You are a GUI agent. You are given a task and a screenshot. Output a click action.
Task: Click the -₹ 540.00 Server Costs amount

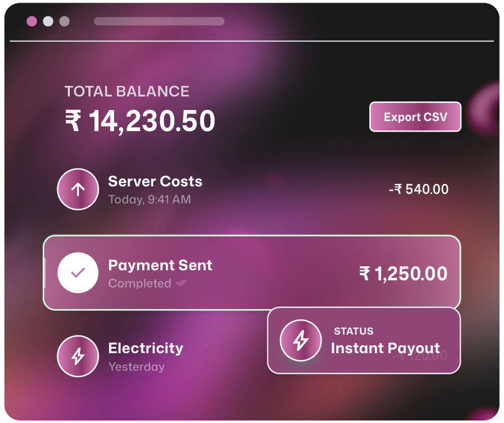(x=419, y=189)
